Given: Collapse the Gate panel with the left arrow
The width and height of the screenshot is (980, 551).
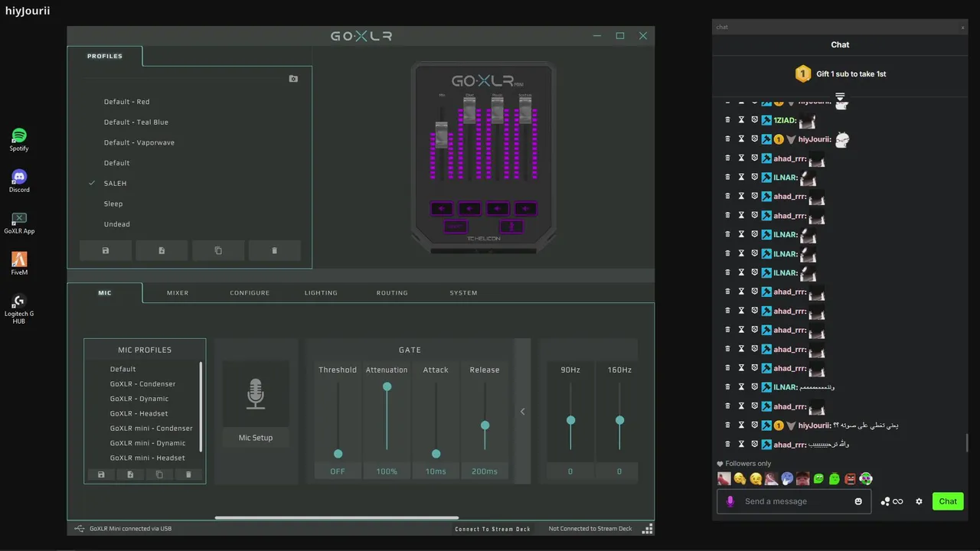Looking at the screenshot, I should click(522, 412).
